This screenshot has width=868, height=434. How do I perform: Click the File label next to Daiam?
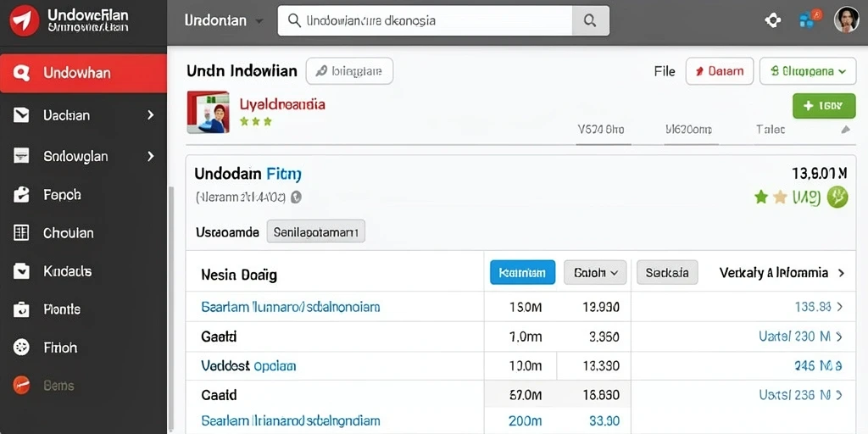665,71
